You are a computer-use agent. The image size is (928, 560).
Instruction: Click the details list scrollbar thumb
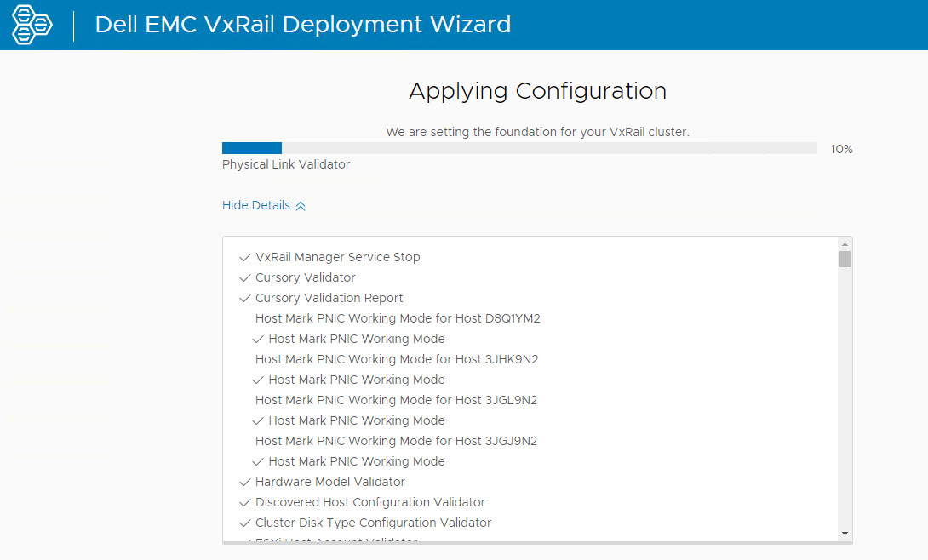845,259
